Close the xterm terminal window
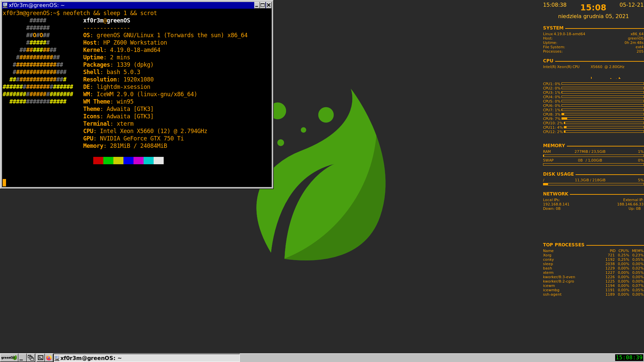Image resolution: width=644 pixels, height=362 pixels. [x=269, y=5]
